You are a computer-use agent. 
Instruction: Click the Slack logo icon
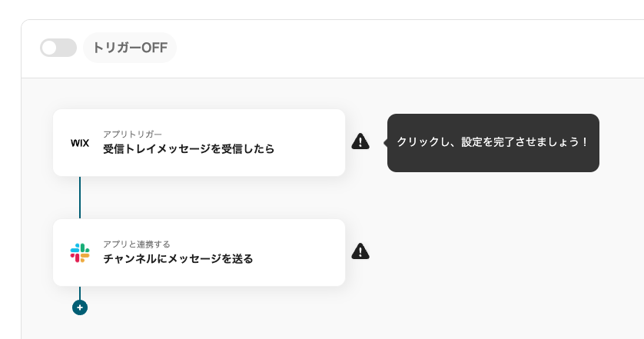tap(80, 253)
